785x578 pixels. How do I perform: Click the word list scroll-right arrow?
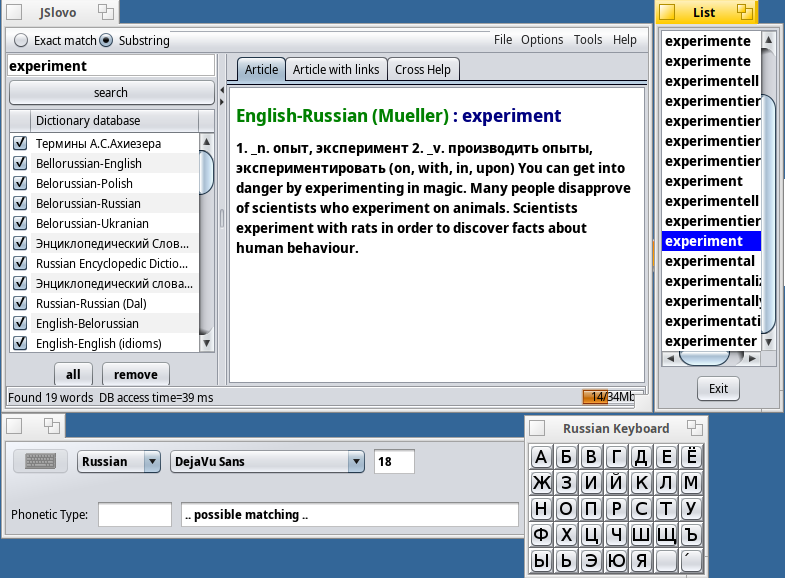coord(752,358)
